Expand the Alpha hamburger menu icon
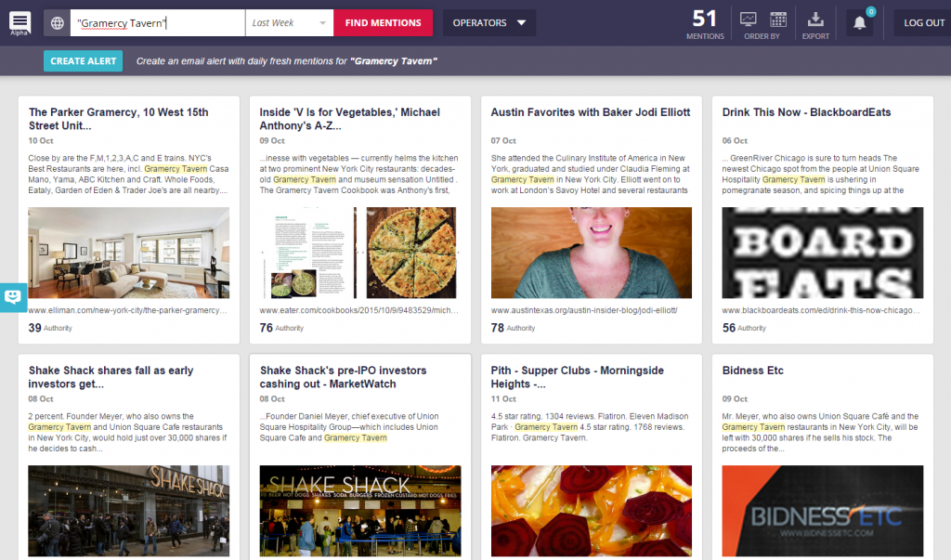 click(x=19, y=21)
